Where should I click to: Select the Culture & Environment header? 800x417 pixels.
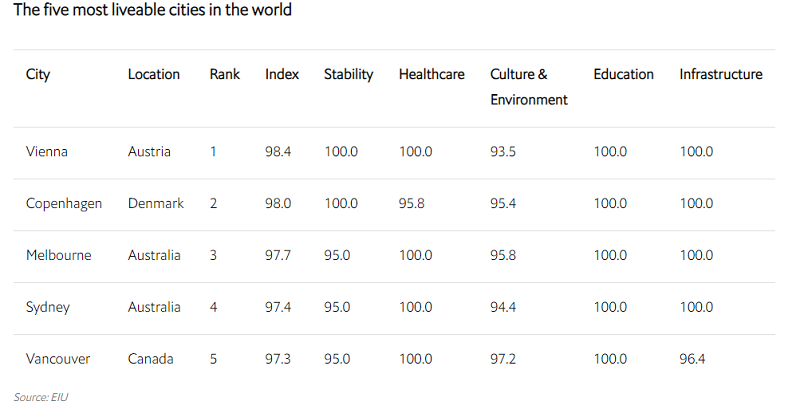(x=529, y=87)
